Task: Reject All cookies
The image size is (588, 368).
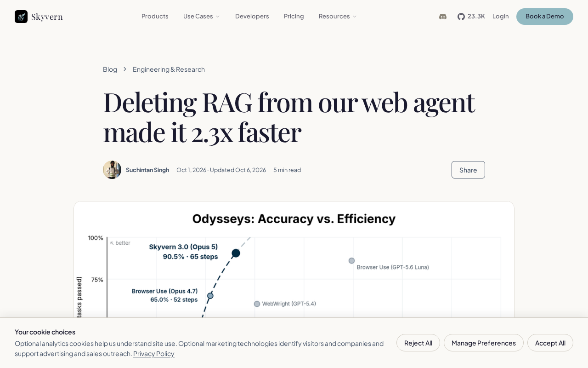Action: coord(418,343)
